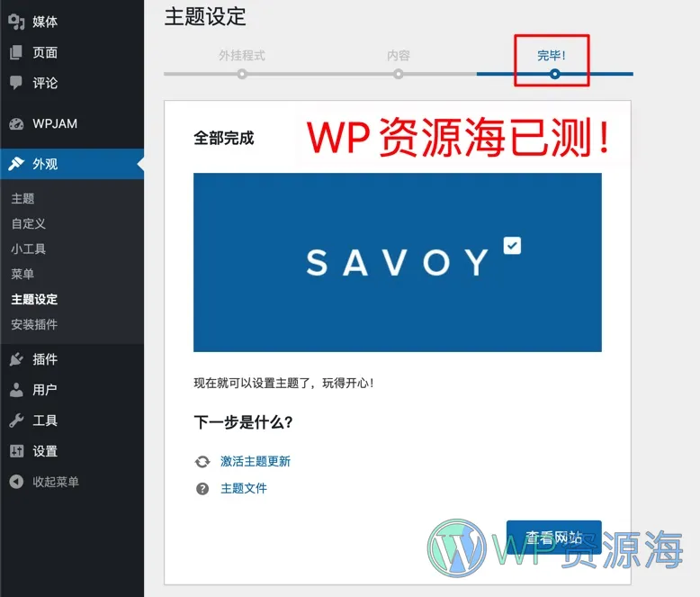Open the WPJAM menu item

click(x=72, y=123)
